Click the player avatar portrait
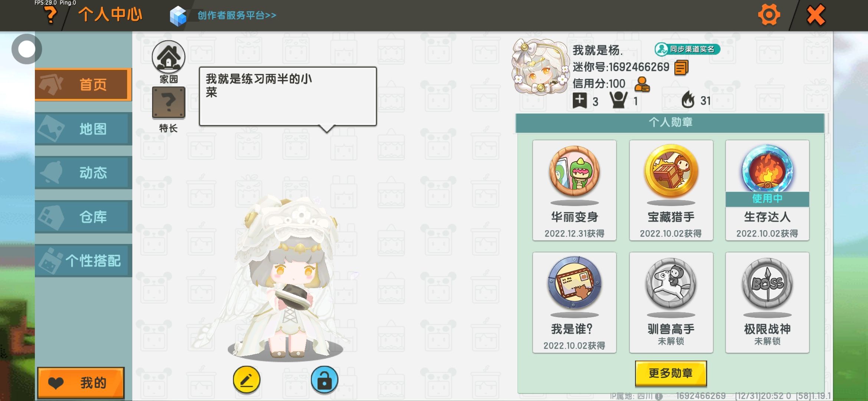 540,67
